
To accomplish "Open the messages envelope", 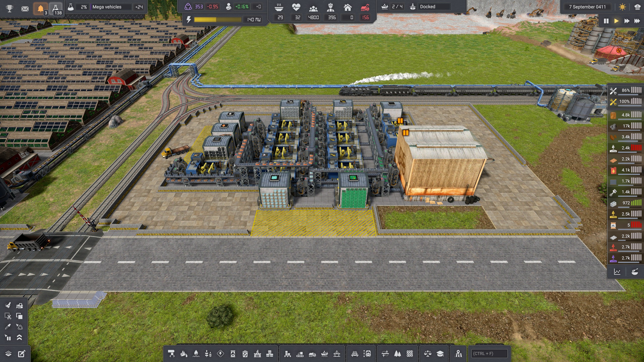I will coord(25,9).
